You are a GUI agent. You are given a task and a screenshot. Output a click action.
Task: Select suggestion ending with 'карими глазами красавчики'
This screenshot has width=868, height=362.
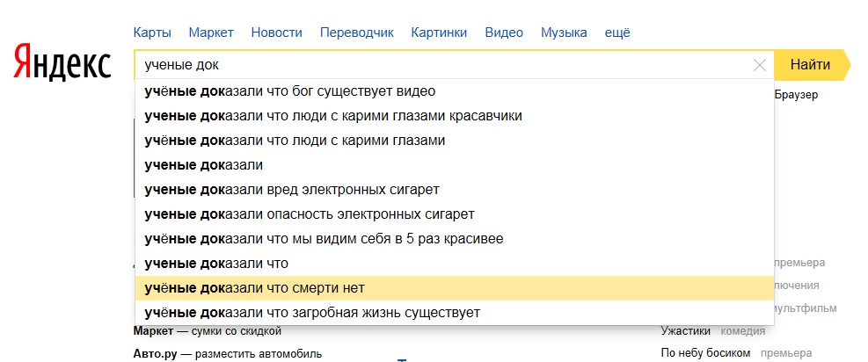455,116
